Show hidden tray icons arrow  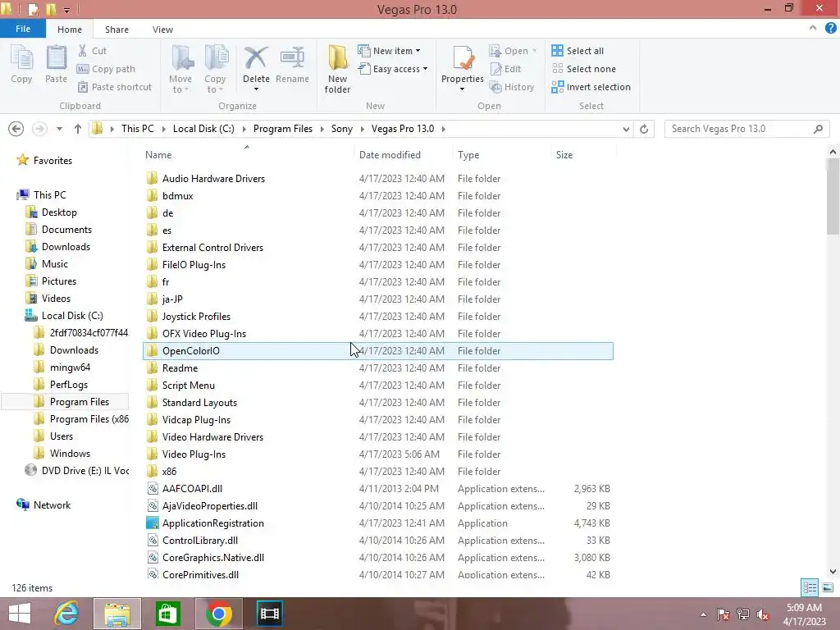703,614
